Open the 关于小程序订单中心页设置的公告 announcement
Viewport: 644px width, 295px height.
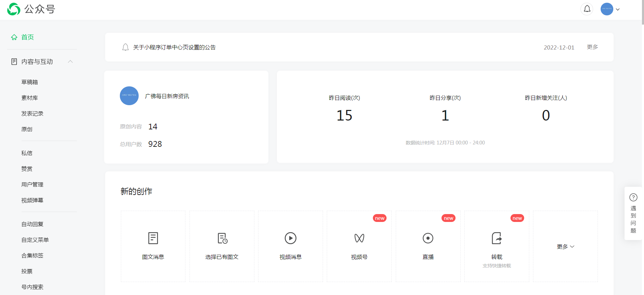point(174,47)
